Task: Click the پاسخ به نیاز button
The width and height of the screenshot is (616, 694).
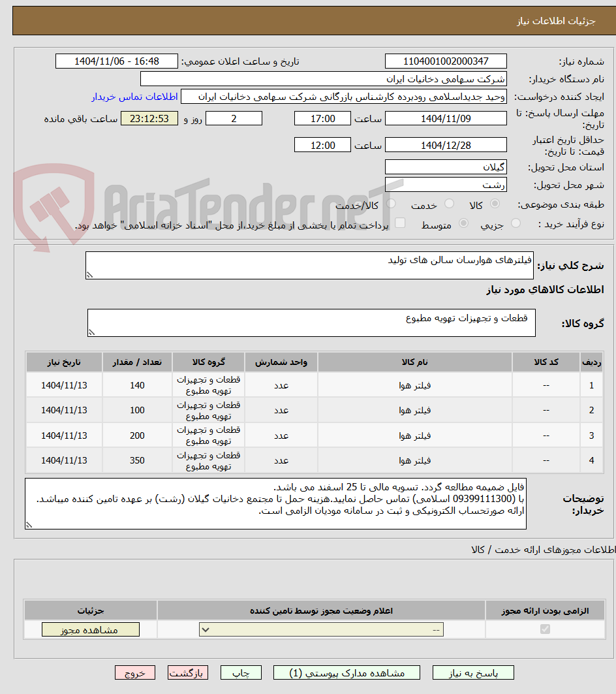Action: pyautogui.click(x=473, y=672)
